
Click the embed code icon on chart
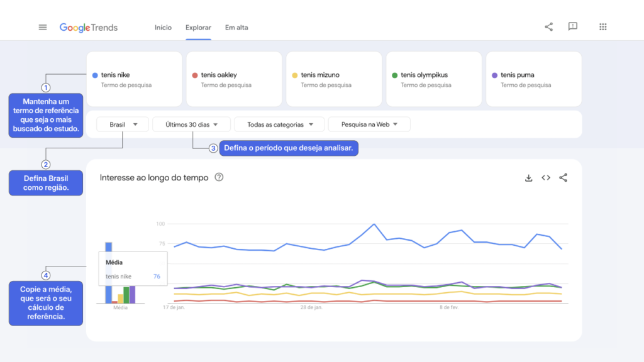pyautogui.click(x=546, y=178)
